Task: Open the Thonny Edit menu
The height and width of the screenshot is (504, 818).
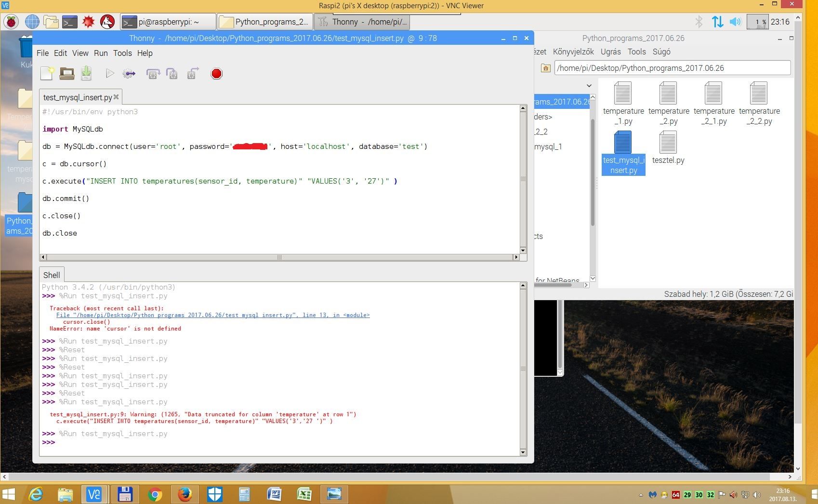Action: [60, 53]
